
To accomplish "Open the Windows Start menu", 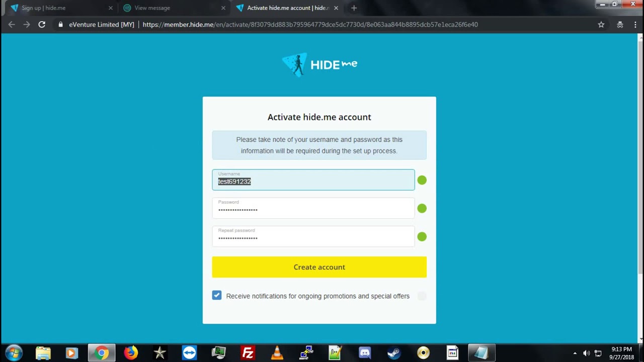I will click(x=14, y=353).
